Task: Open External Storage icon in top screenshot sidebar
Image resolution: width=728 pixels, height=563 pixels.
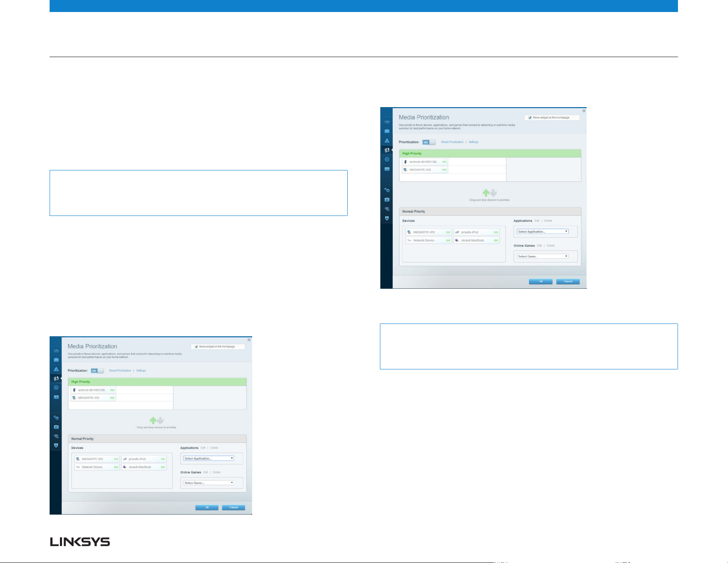Action: [x=387, y=169]
